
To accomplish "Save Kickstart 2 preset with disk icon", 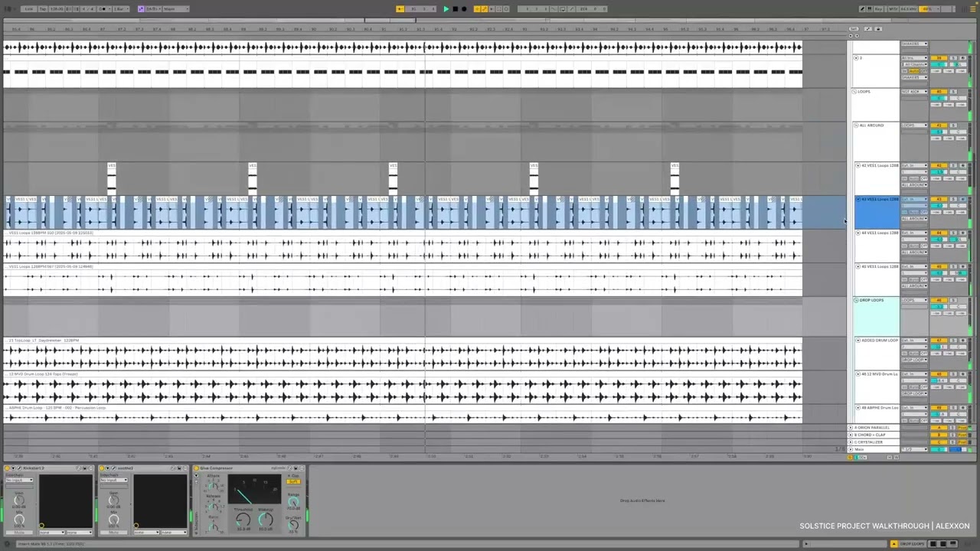I will point(84,468).
